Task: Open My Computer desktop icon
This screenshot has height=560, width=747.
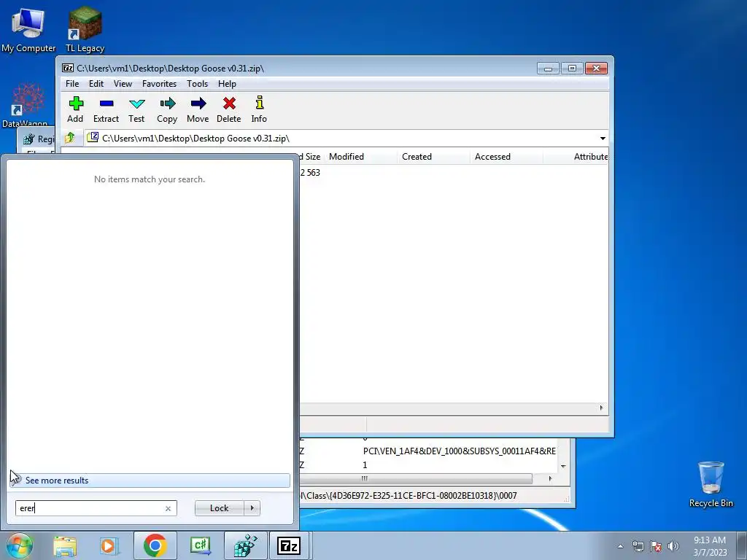Action: tap(28, 29)
